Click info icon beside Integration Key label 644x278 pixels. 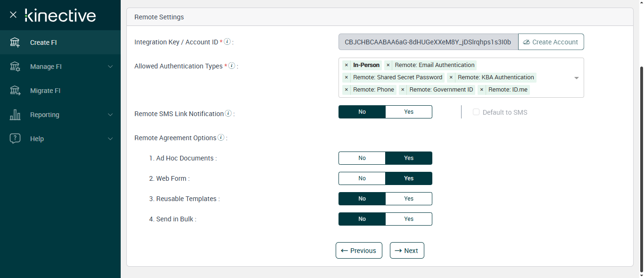point(227,42)
